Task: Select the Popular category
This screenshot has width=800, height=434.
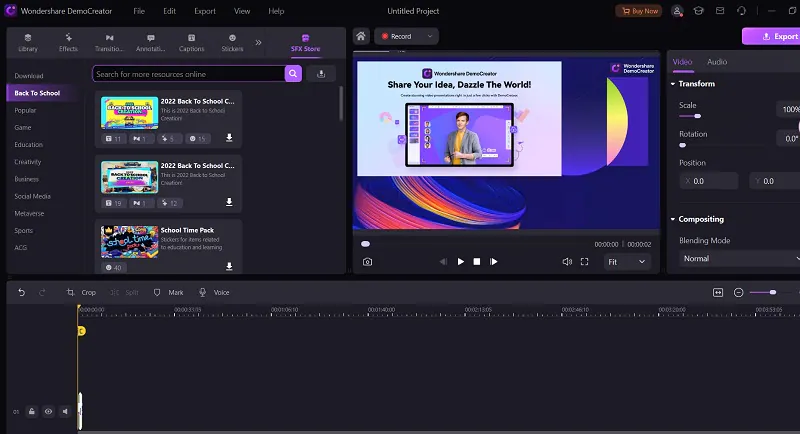Action: (x=25, y=110)
